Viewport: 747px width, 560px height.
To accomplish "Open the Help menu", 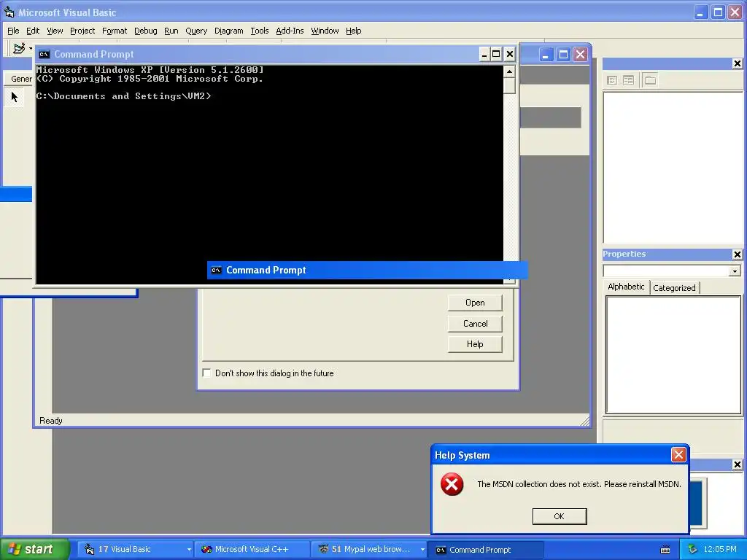I will 354,31.
